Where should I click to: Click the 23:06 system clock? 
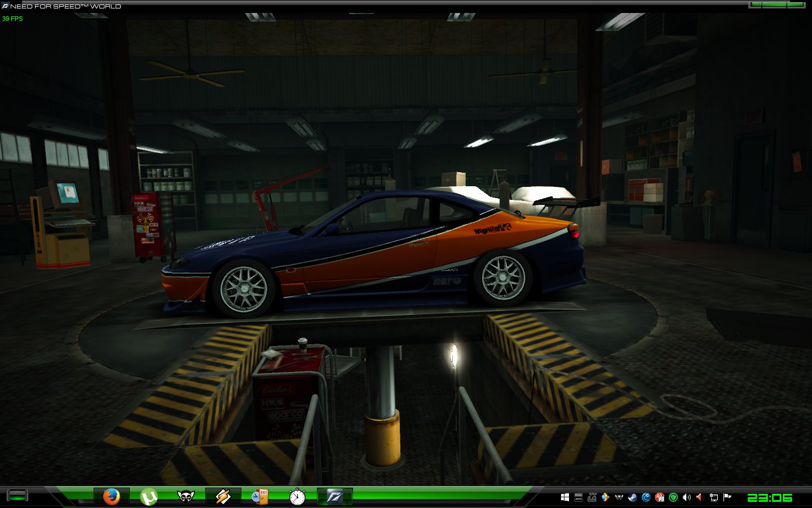coord(770,498)
